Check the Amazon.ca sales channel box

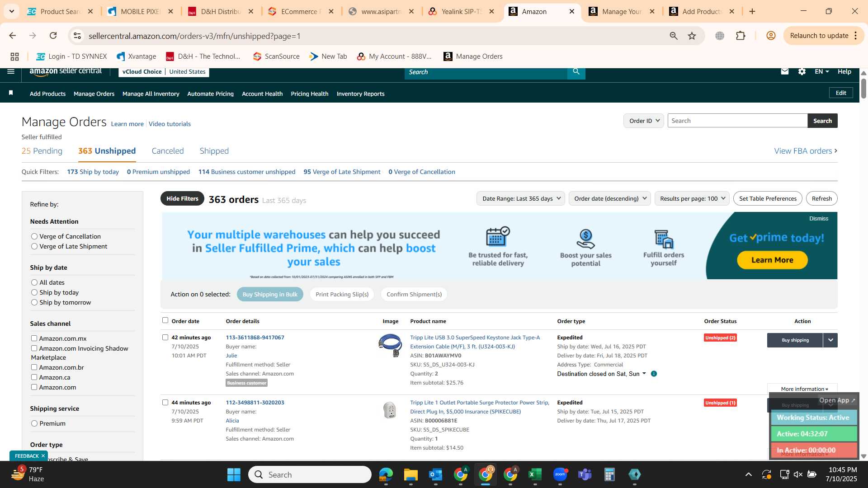(34, 377)
